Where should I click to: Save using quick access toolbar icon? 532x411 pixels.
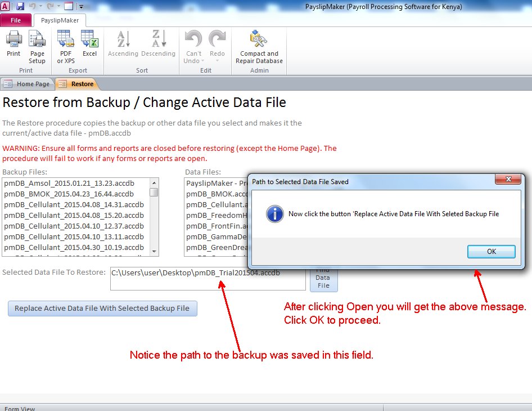(20, 6)
